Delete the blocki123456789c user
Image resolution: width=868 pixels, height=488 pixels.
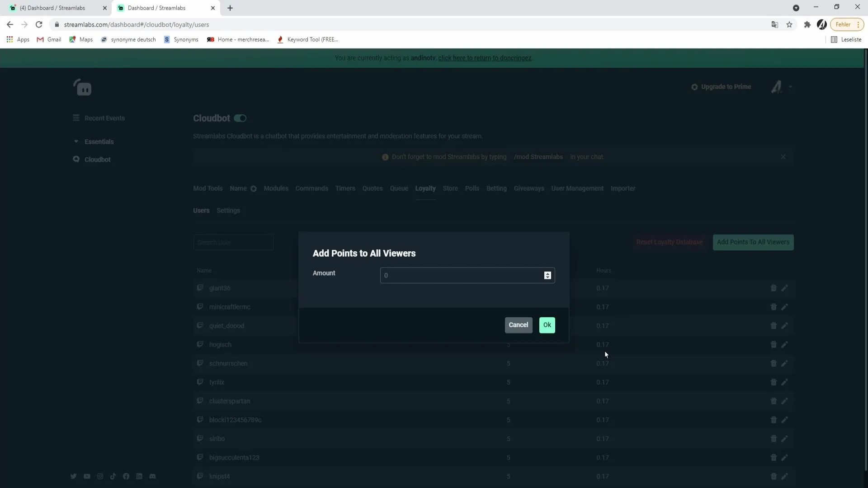(774, 420)
